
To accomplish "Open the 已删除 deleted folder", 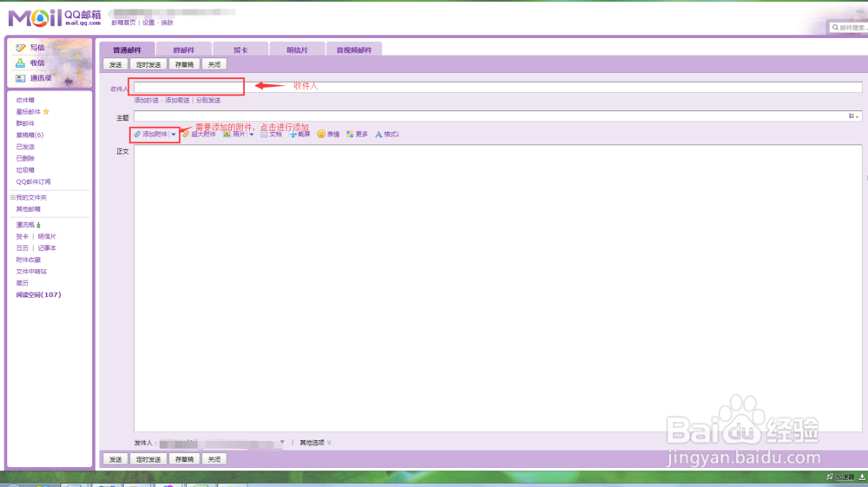I will coord(25,158).
